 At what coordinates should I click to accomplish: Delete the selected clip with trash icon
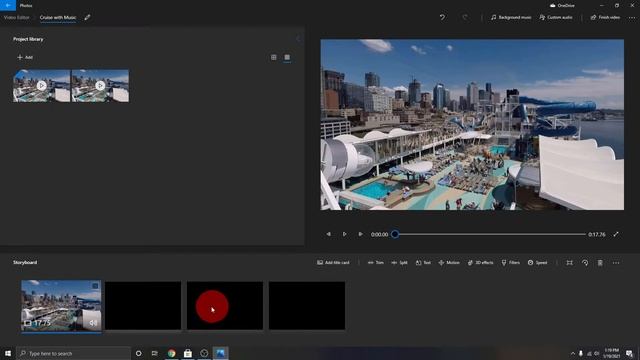coord(600,263)
